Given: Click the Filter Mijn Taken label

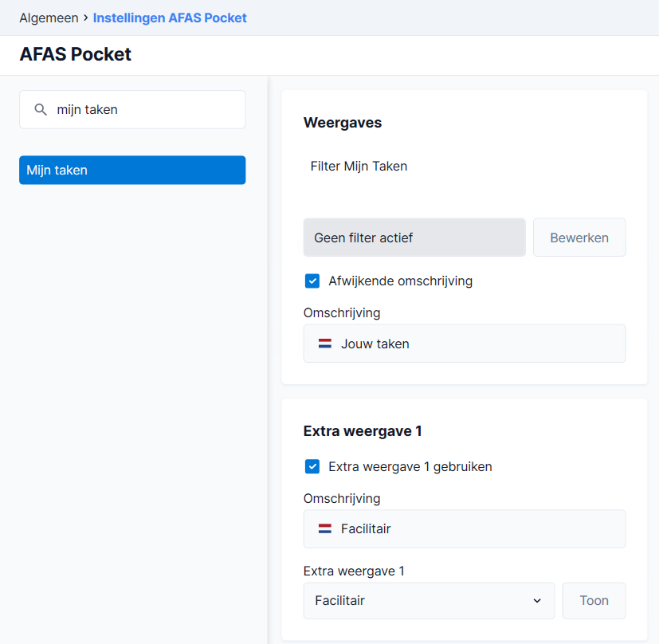Looking at the screenshot, I should click(359, 166).
